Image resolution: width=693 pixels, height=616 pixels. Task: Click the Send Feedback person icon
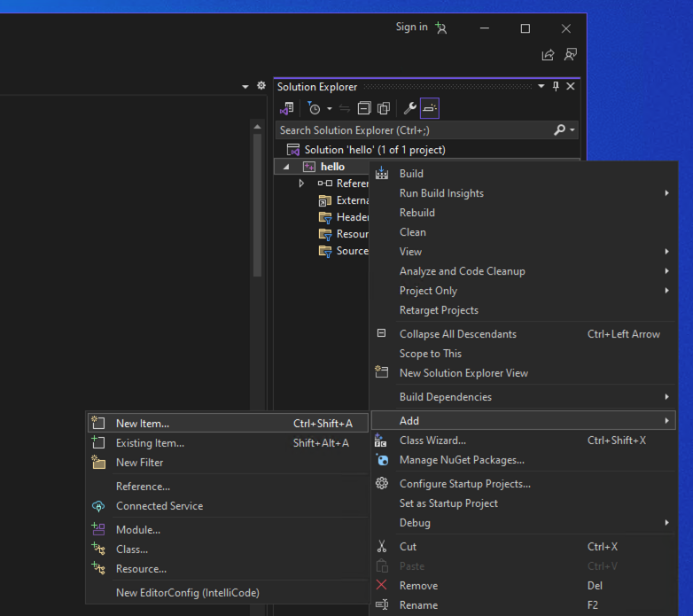click(x=571, y=55)
